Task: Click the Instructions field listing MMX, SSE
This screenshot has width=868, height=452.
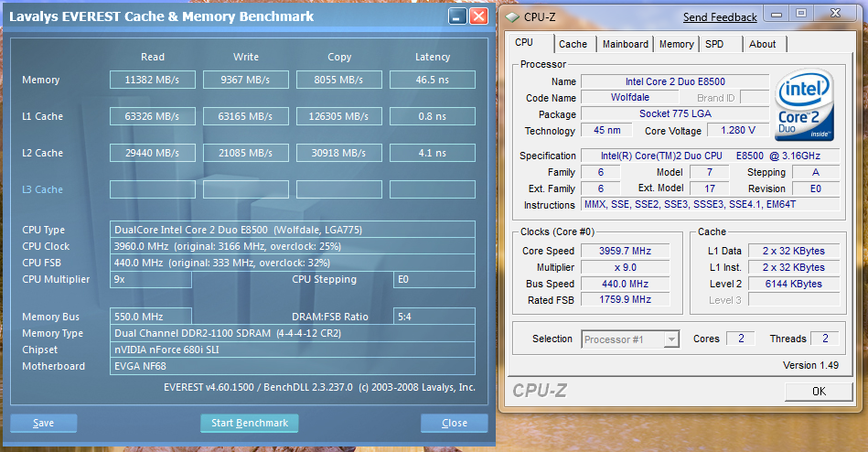Action: coord(711,204)
